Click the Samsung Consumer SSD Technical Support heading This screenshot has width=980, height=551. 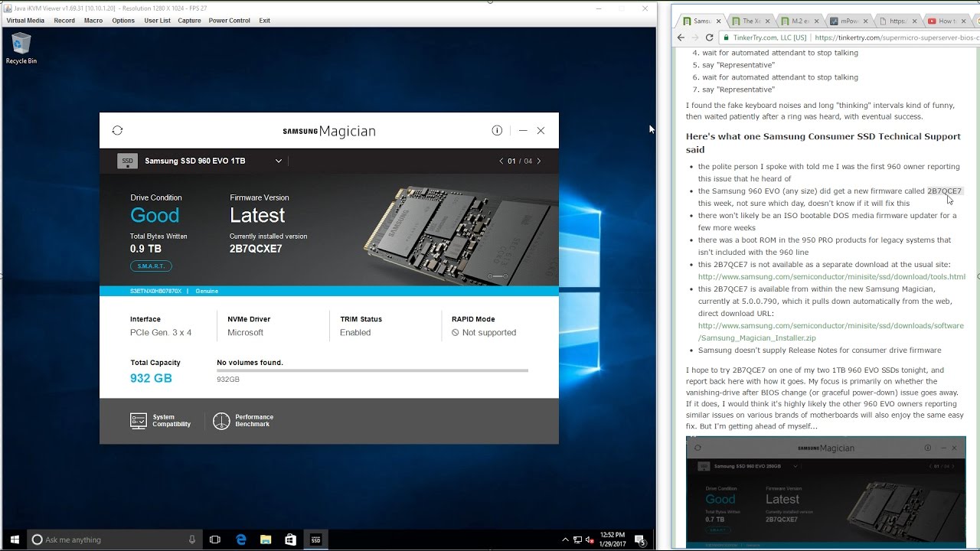click(x=823, y=143)
